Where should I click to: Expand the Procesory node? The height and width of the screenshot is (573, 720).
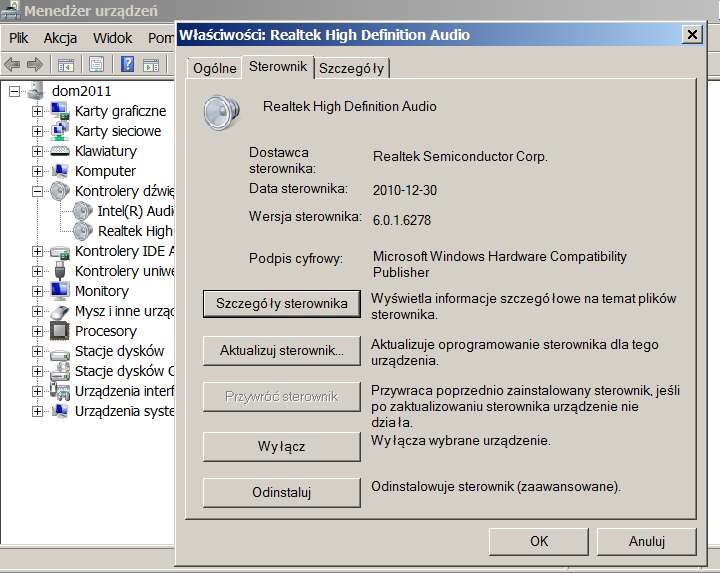pos(38,331)
